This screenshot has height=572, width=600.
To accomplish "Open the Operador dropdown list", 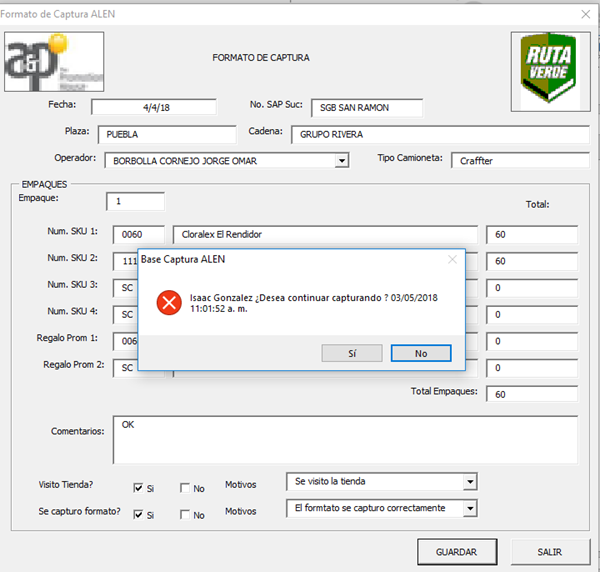I will tap(342, 160).
